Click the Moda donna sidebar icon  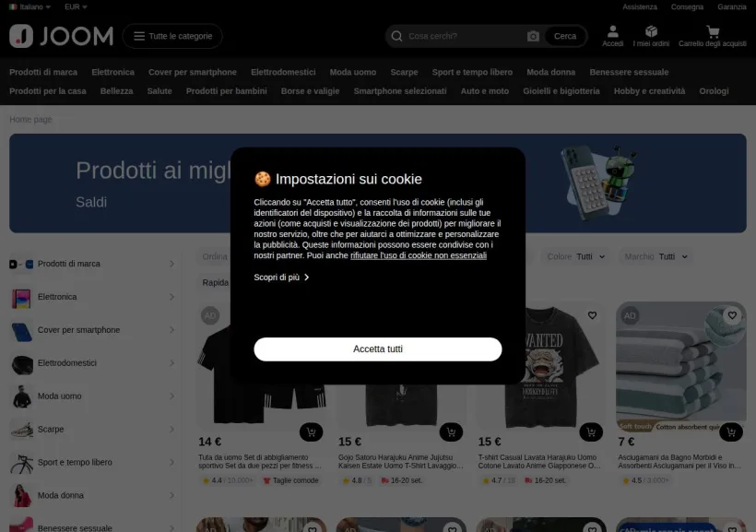click(x=21, y=496)
